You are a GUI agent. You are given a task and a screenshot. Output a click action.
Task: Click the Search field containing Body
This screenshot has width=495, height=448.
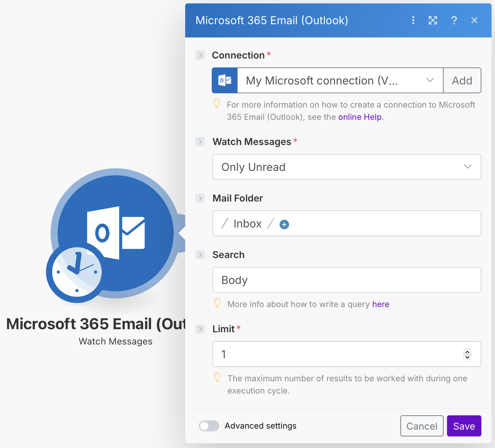[x=347, y=280]
